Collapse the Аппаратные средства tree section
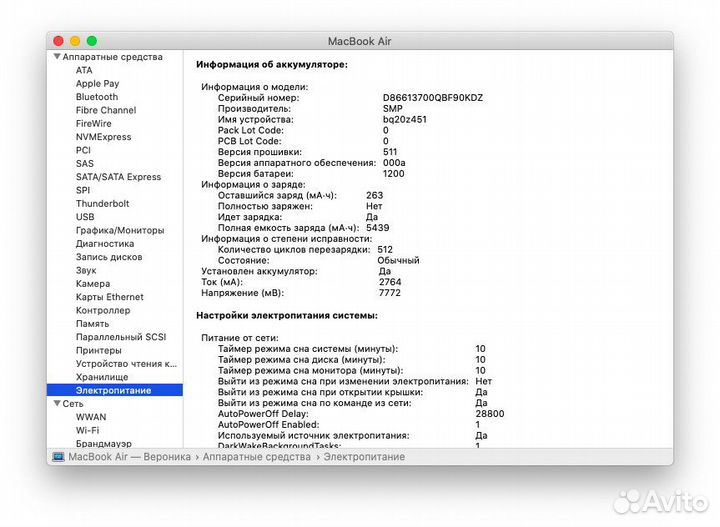Screen dimensions: 720x527 57,56
